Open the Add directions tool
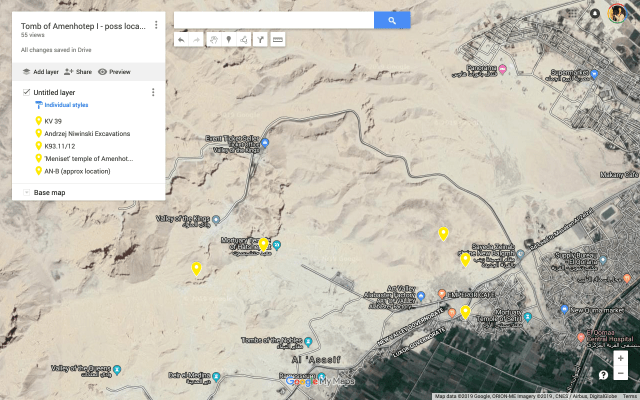This screenshot has width=640, height=400. click(x=261, y=39)
